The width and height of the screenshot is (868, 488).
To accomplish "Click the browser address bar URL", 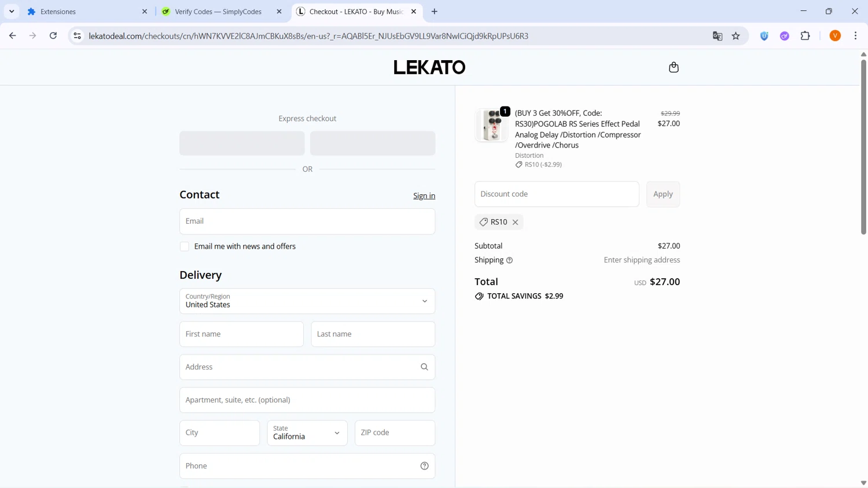I will pos(308,36).
